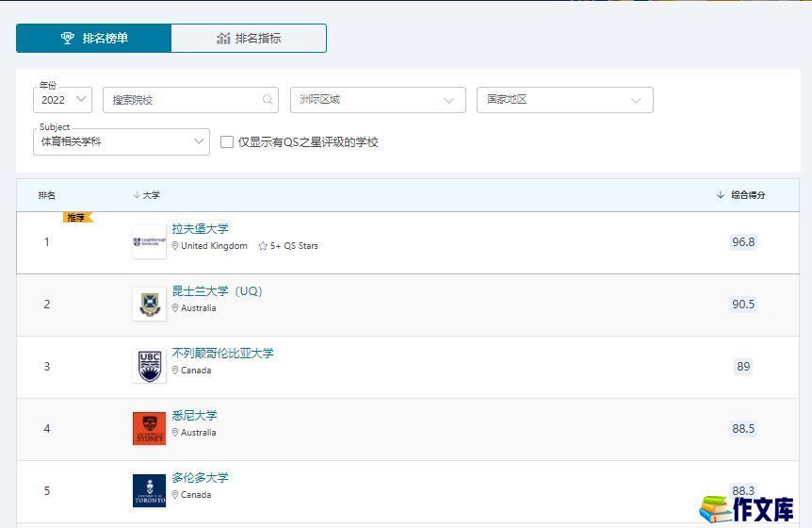Click University of Sydney logo
This screenshot has height=528, width=812.
[x=149, y=429]
